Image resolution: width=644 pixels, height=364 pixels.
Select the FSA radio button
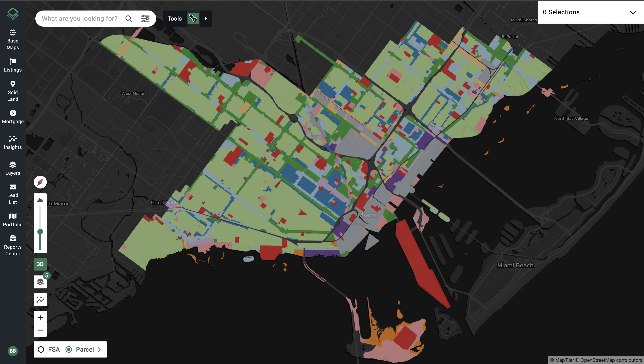click(41, 349)
